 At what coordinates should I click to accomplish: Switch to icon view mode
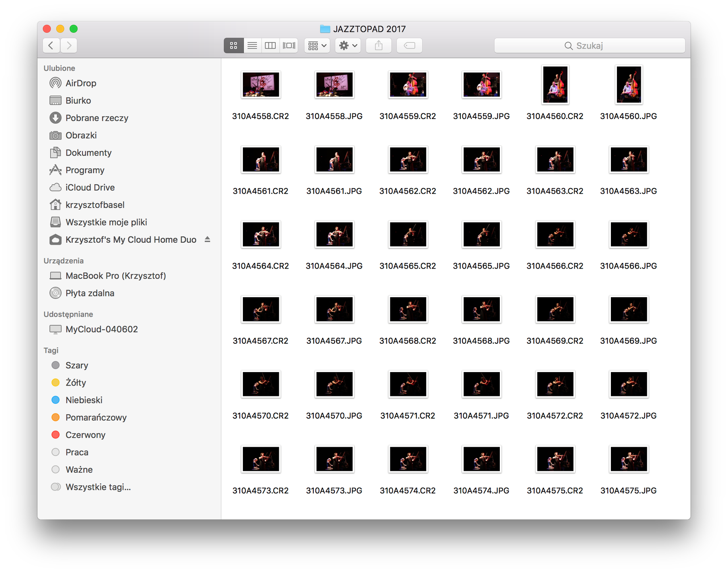[x=233, y=45]
